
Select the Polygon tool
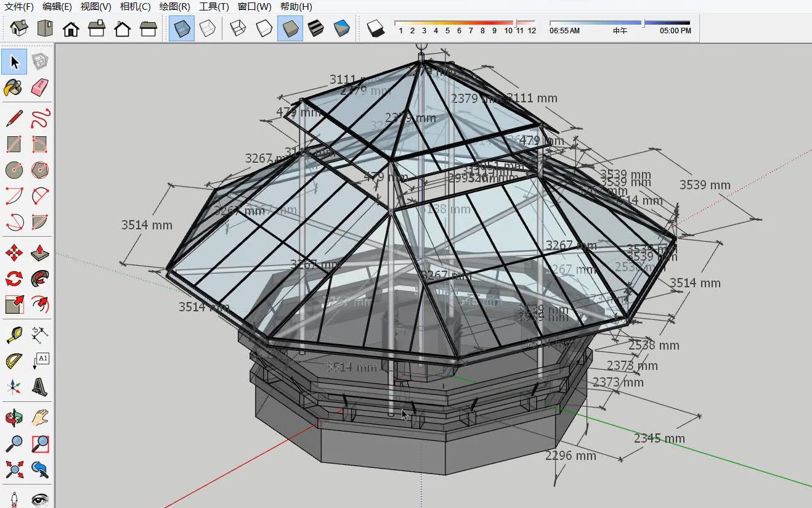point(40,170)
